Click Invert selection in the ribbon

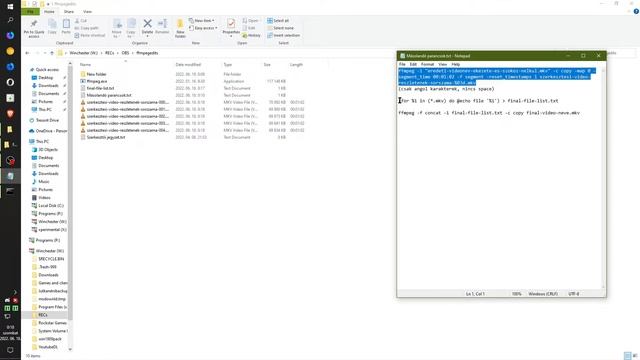pyautogui.click(x=283, y=36)
